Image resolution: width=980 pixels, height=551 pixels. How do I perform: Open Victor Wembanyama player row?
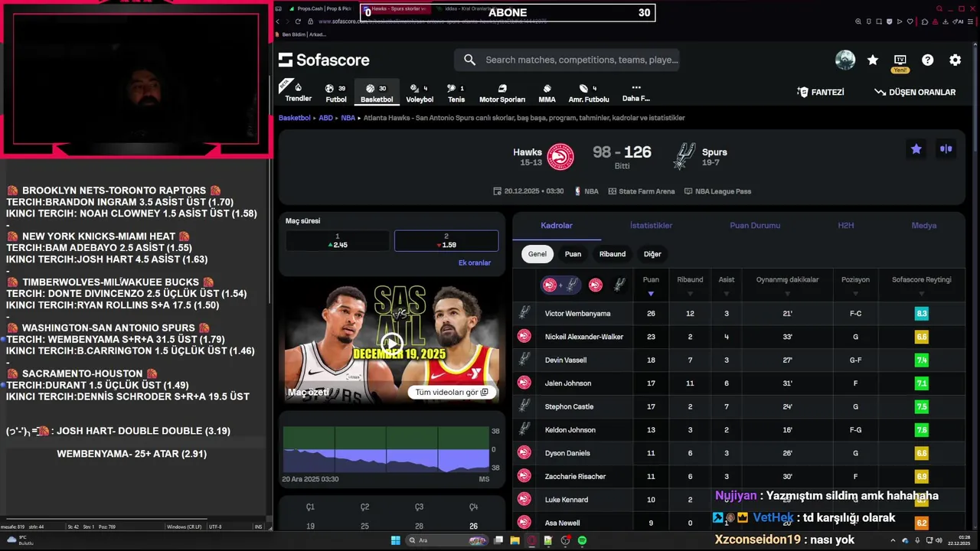point(739,313)
